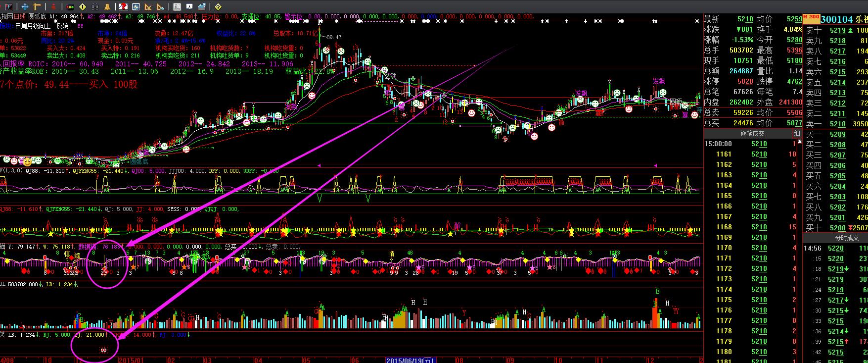Click the 细 detail button
This screenshot has width=868, height=363.
tap(797, 133)
